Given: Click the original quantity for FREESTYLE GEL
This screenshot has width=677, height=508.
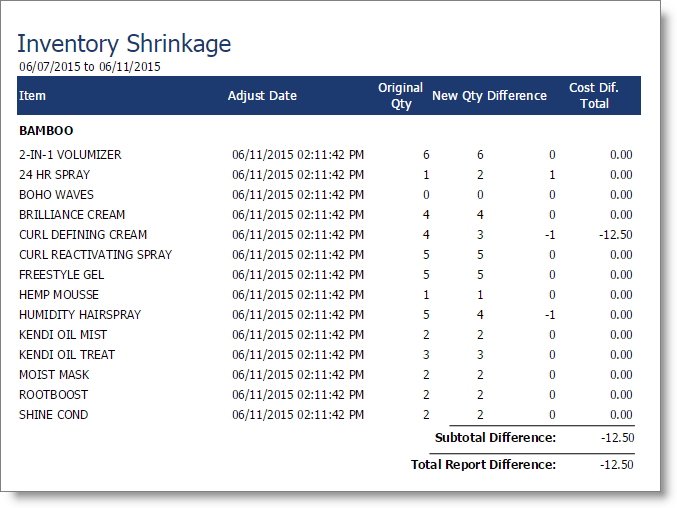Looking at the screenshot, I should tap(425, 275).
